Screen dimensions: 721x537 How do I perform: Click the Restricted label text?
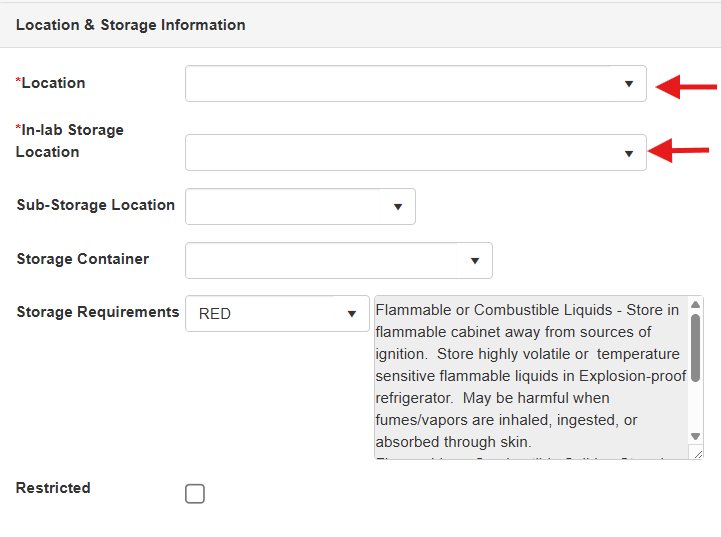[53, 488]
